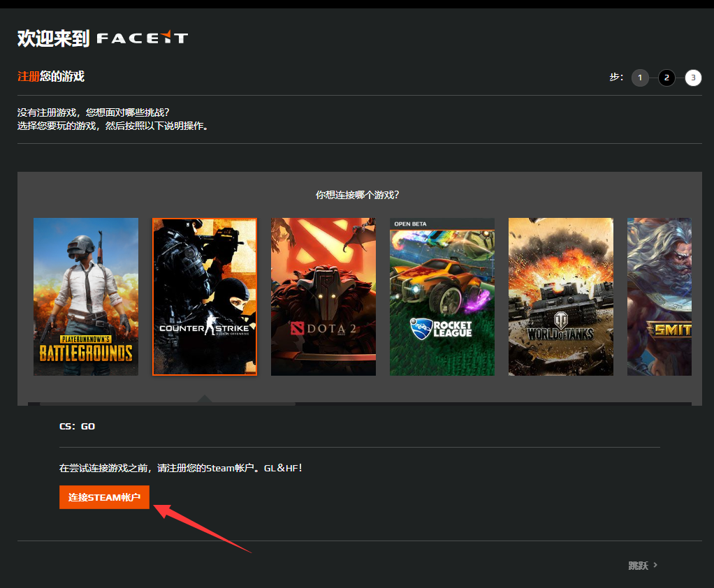Select the partially visible Smite cover
Screen dimensions: 714x588
[x=659, y=297]
